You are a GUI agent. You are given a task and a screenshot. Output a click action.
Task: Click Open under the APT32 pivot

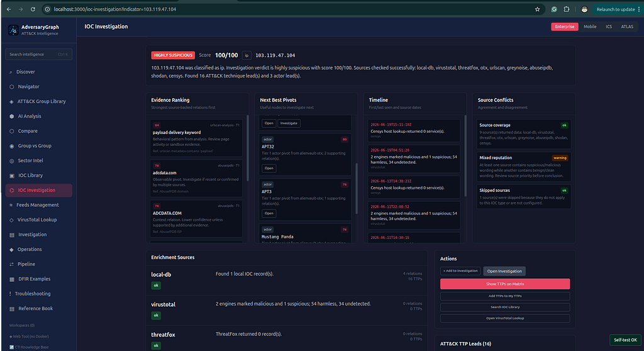point(269,168)
